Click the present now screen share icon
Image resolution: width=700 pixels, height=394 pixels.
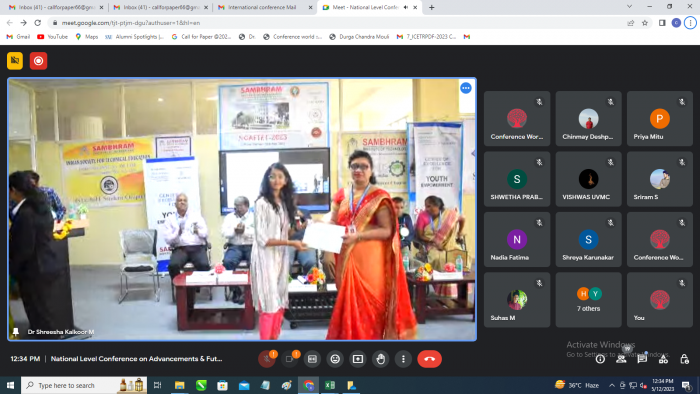[358, 359]
